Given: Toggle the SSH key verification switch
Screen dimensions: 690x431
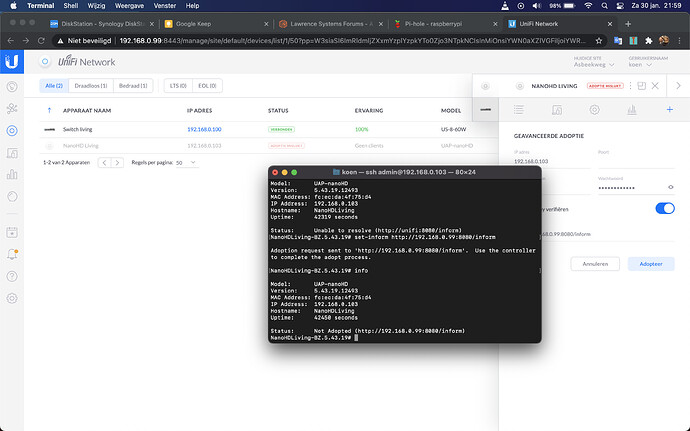Looking at the screenshot, I should [x=665, y=208].
